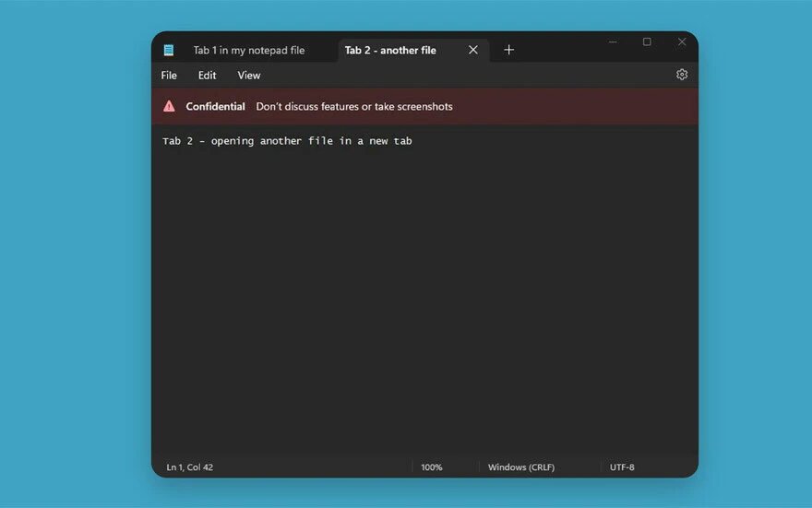The width and height of the screenshot is (812, 508).
Task: Maximize the Notepad window
Action: click(647, 41)
